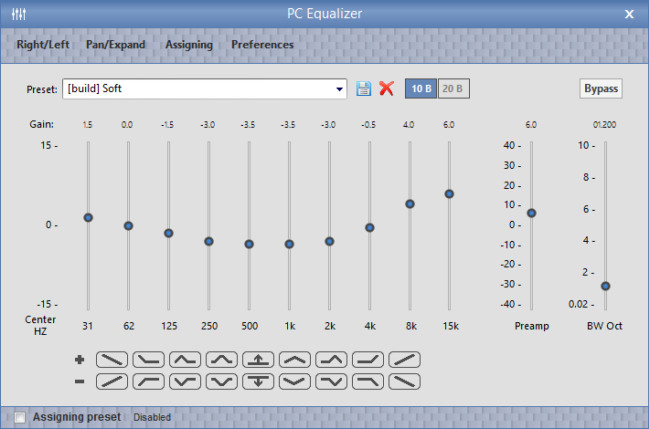This screenshot has height=429, width=649.
Task: Toggle the Bypass button
Action: click(x=602, y=88)
